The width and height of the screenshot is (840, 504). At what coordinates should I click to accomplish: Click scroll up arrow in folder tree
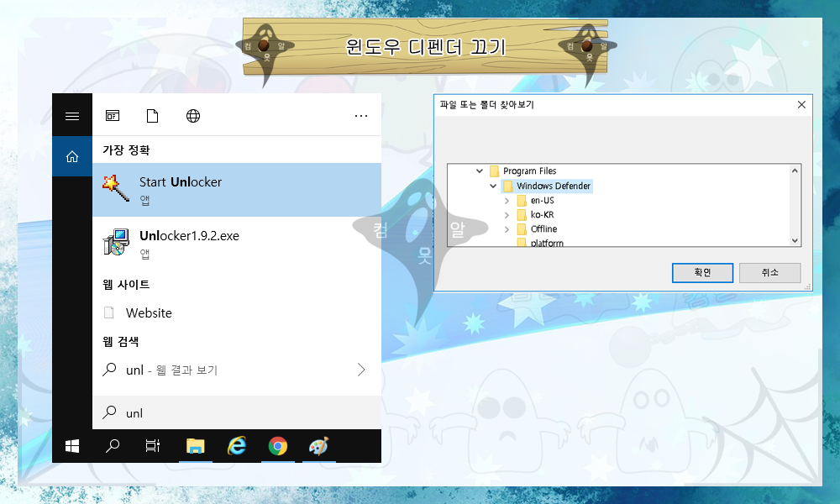[795, 171]
